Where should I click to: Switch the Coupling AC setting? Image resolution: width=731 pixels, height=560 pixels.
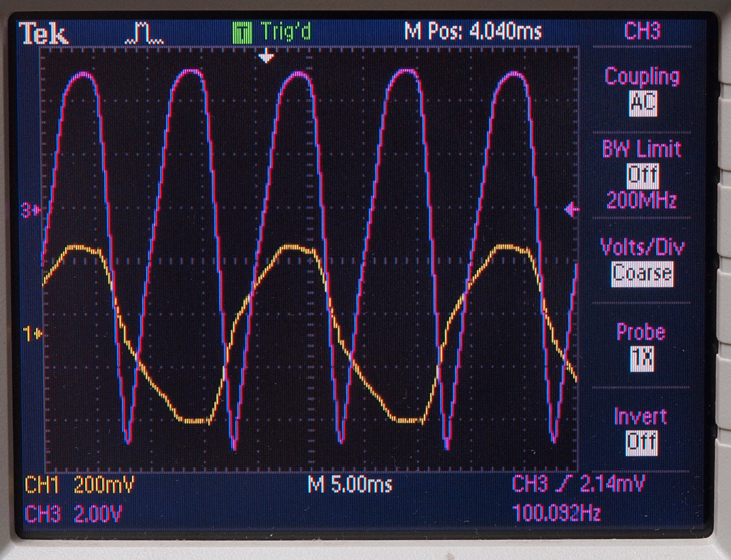pyautogui.click(x=642, y=103)
